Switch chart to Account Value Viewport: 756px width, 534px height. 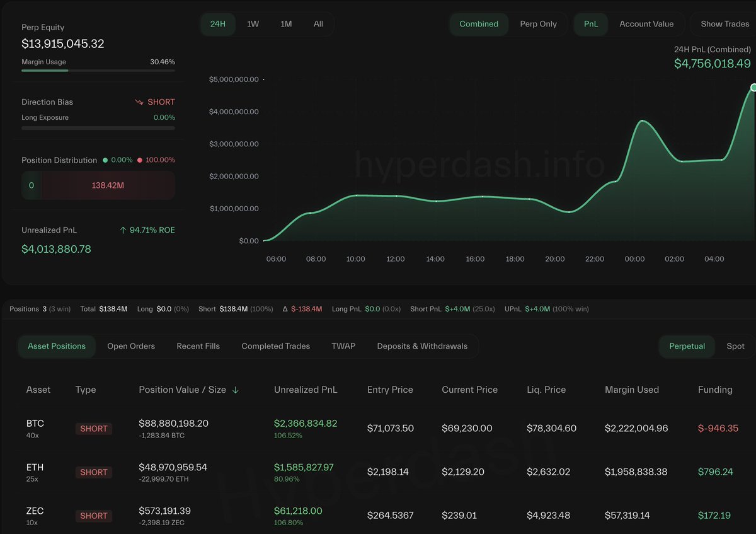[646, 24]
